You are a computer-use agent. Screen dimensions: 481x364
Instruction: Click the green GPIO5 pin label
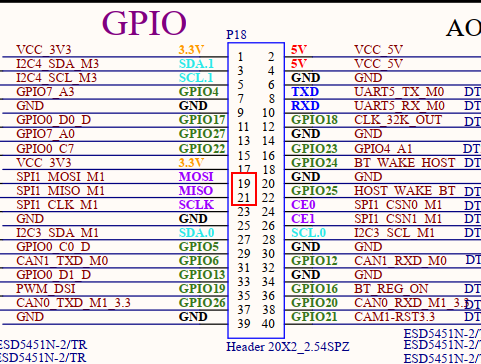pyautogui.click(x=199, y=246)
